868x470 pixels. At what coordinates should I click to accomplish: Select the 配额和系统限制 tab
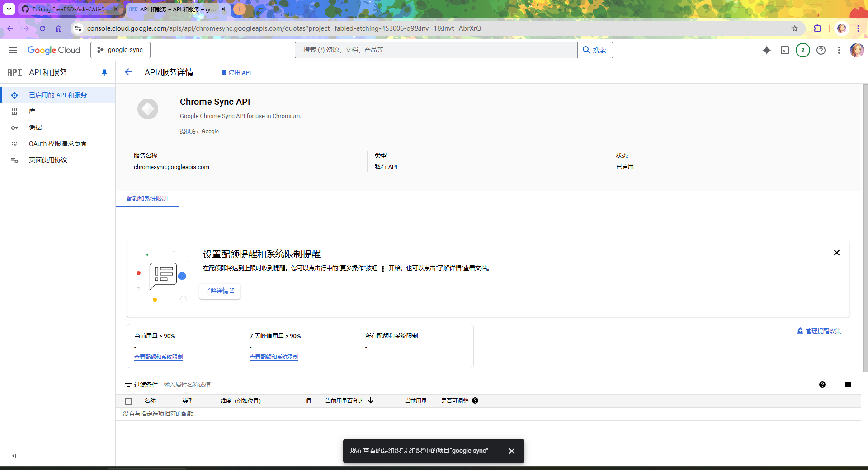click(x=147, y=199)
